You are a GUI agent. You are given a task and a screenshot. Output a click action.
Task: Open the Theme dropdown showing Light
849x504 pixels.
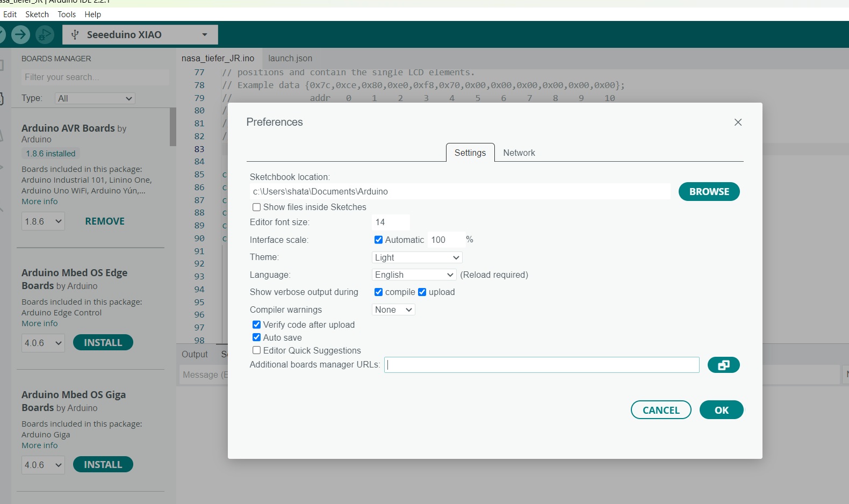[417, 257]
